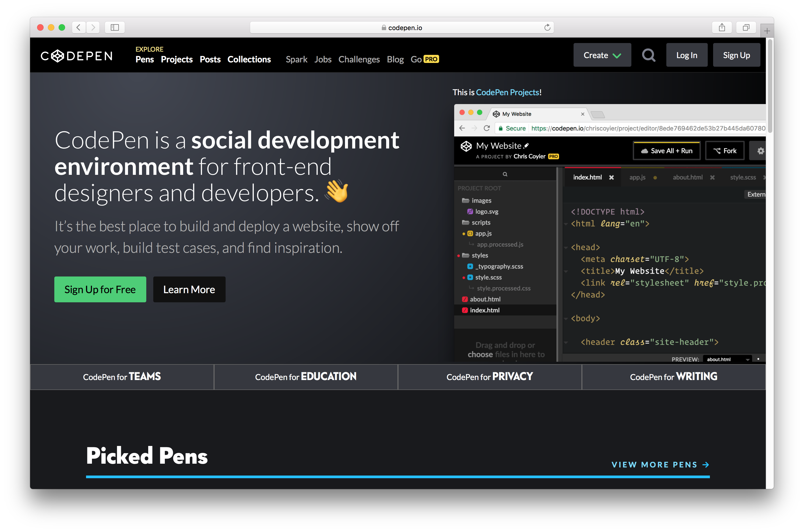This screenshot has height=532, width=804.
Task: Click the images folder icon
Action: (465, 201)
